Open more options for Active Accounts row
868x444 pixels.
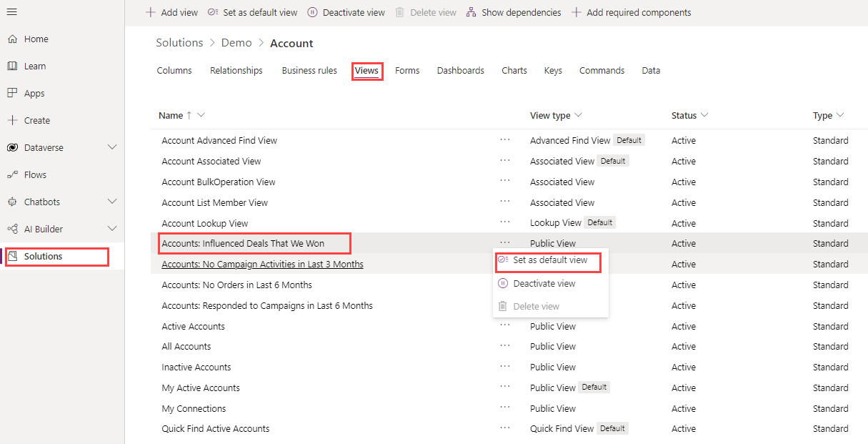coord(505,326)
